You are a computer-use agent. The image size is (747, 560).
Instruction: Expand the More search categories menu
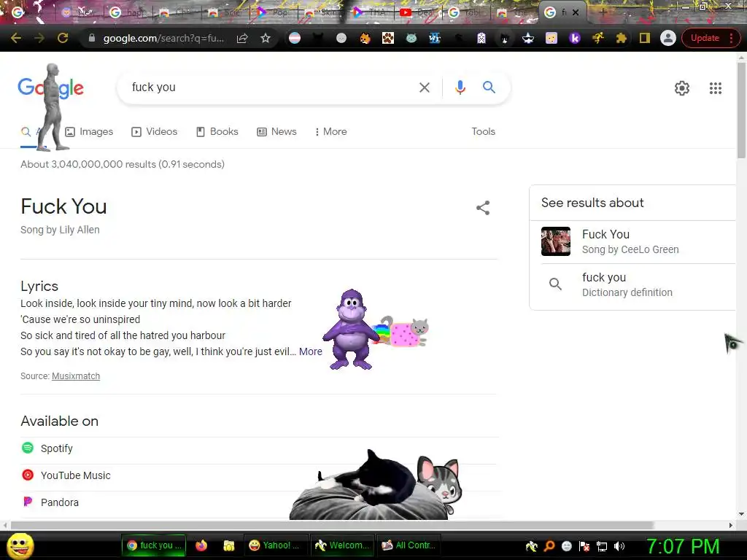330,131
